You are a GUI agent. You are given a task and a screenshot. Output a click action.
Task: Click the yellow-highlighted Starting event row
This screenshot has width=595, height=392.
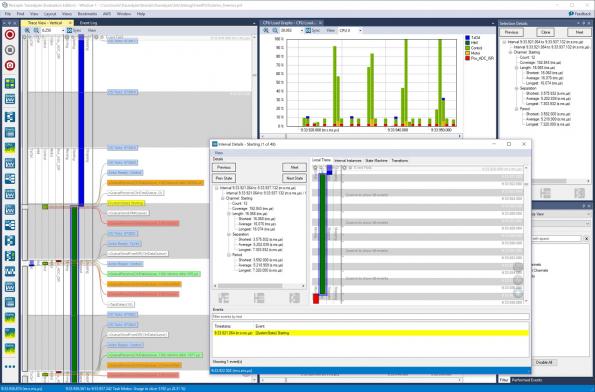pyautogui.click(x=371, y=333)
